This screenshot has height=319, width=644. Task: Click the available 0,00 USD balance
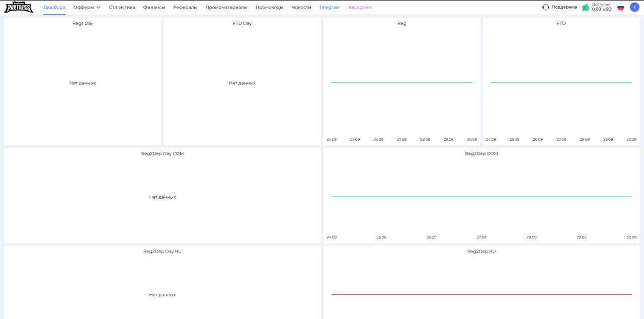[x=602, y=8]
